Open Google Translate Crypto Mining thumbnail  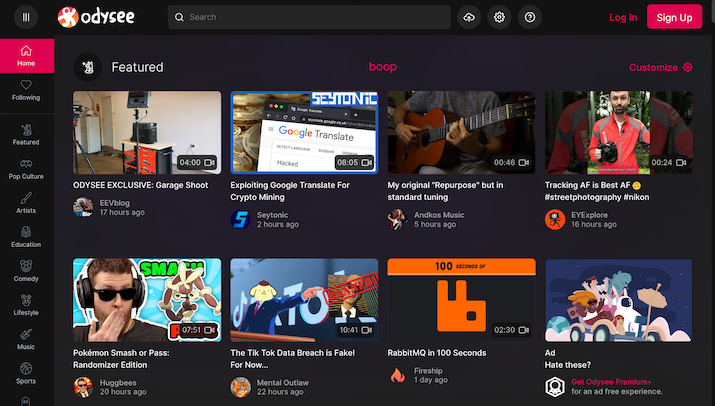pos(304,132)
